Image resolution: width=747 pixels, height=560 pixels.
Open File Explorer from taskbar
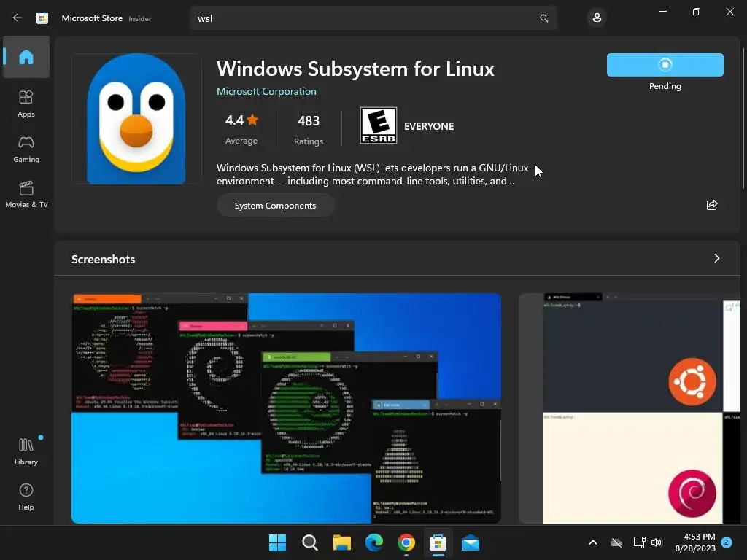point(341,542)
